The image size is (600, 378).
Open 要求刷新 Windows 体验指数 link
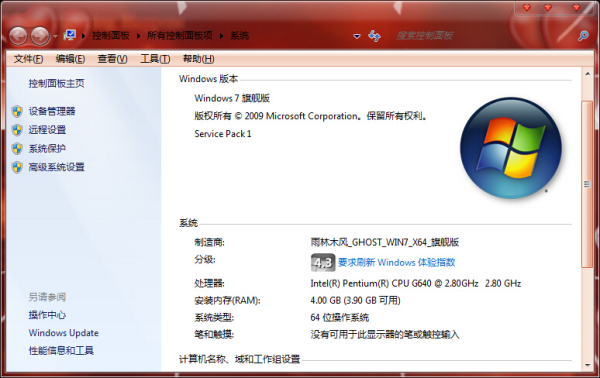click(396, 262)
